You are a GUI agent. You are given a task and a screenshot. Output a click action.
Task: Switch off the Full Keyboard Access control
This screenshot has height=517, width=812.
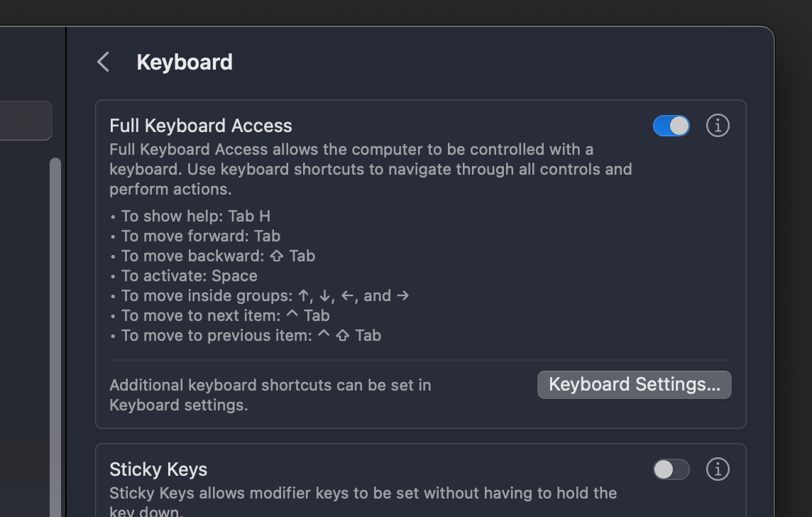(x=671, y=126)
